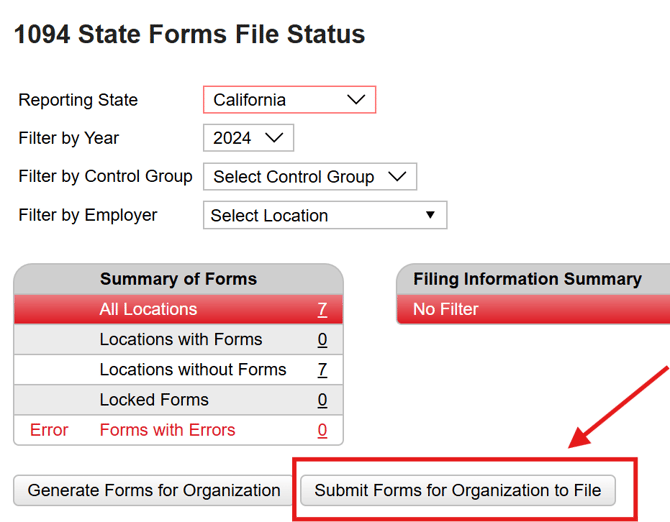Open the Select Control Group dropdown
The height and width of the screenshot is (522, 670).
click(x=309, y=177)
